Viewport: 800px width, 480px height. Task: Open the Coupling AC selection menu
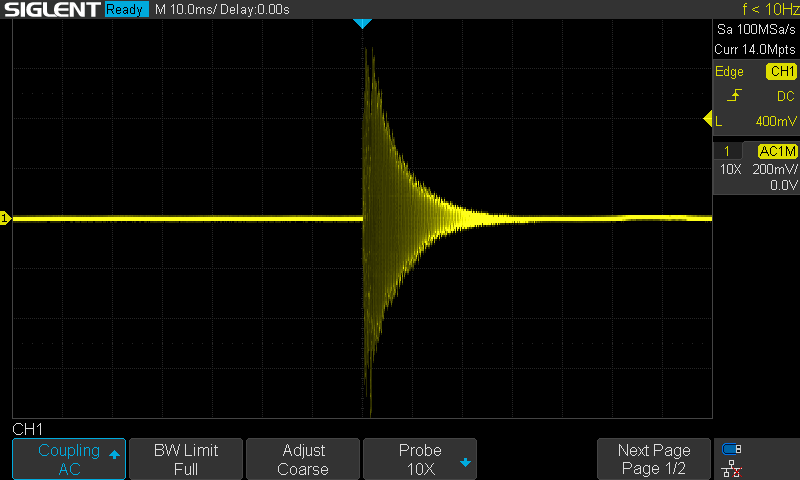coord(69,459)
